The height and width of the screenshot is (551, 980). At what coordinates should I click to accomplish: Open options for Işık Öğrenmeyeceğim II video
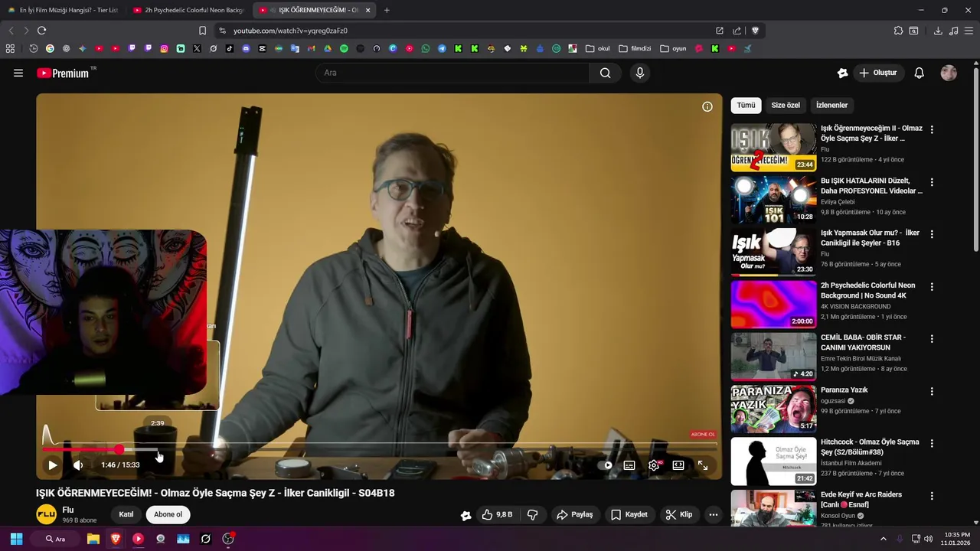tap(932, 130)
